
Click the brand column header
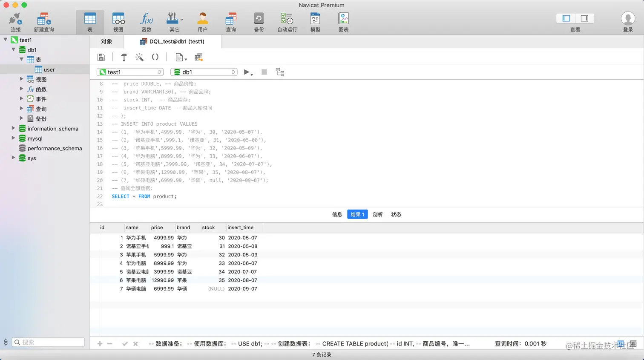pyautogui.click(x=188, y=228)
